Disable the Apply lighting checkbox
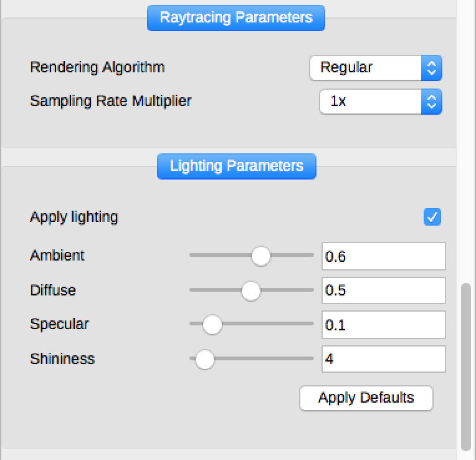This screenshot has width=476, height=460. click(432, 217)
